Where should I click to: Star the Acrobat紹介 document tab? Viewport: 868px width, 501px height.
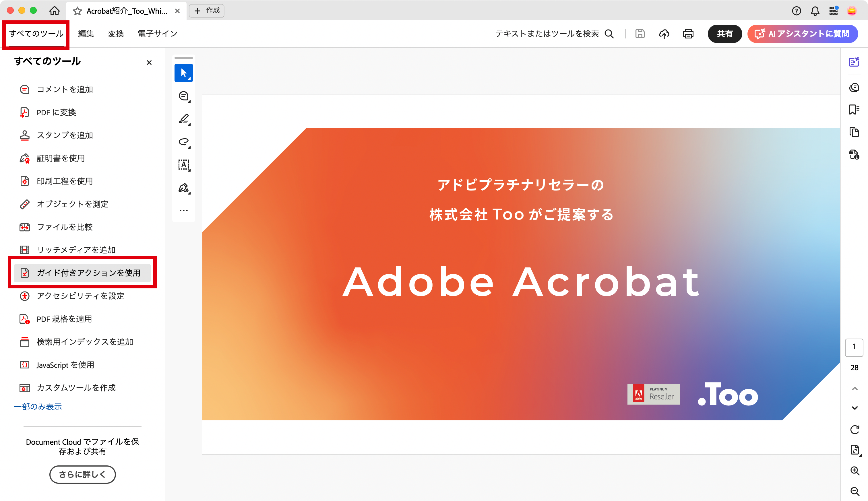(x=77, y=11)
